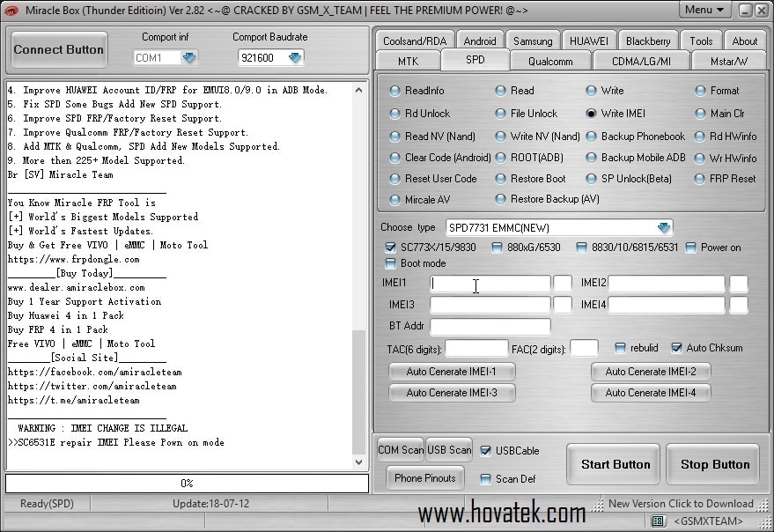Select Clear Code (Android) option
The image size is (774, 532).
pos(440,158)
